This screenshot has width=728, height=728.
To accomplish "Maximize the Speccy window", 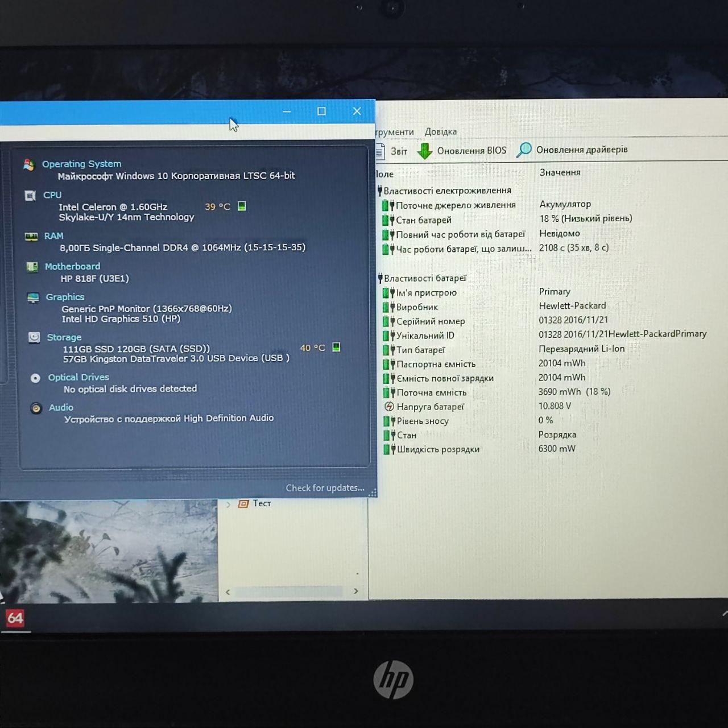I will [x=321, y=111].
